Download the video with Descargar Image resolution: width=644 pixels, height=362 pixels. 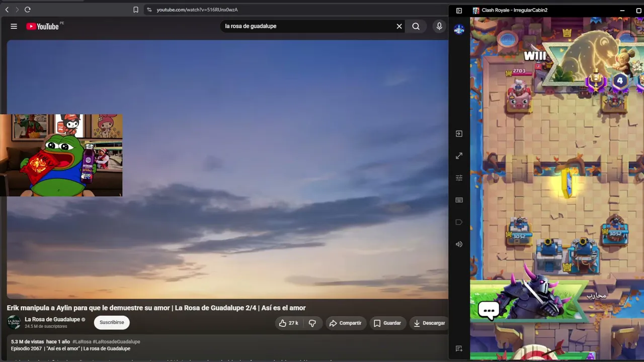click(x=429, y=323)
